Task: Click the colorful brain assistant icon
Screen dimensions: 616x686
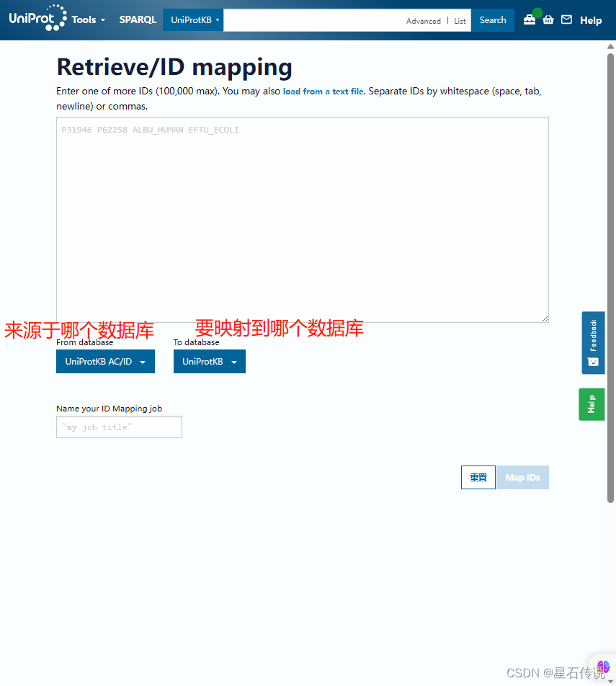Action: [x=603, y=667]
